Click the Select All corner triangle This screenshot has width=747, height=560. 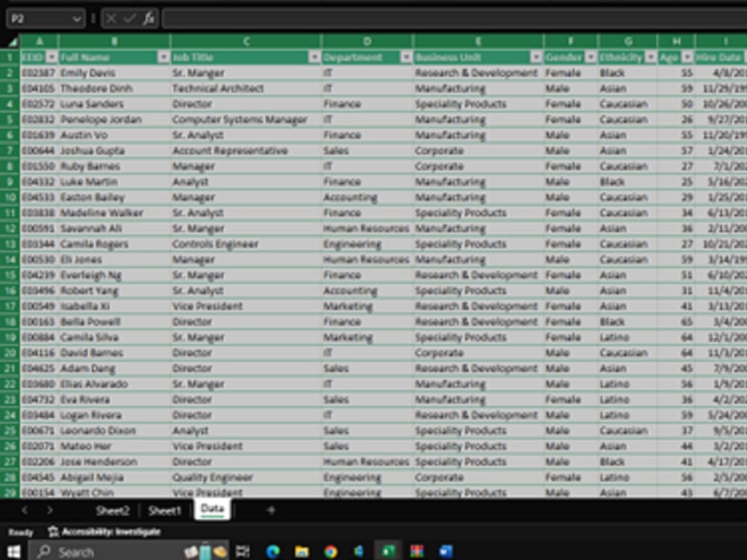[12, 43]
